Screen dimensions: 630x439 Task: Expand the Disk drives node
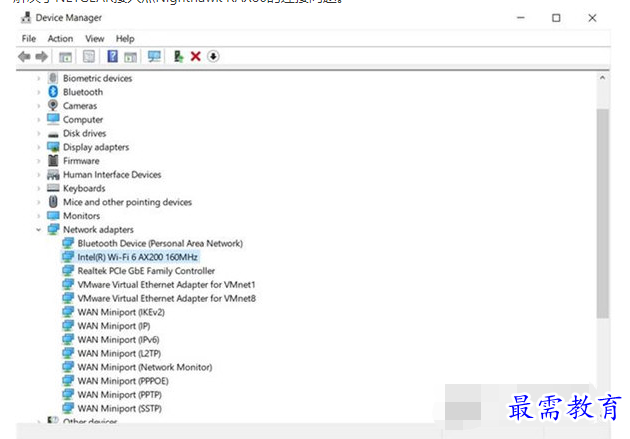coord(39,133)
